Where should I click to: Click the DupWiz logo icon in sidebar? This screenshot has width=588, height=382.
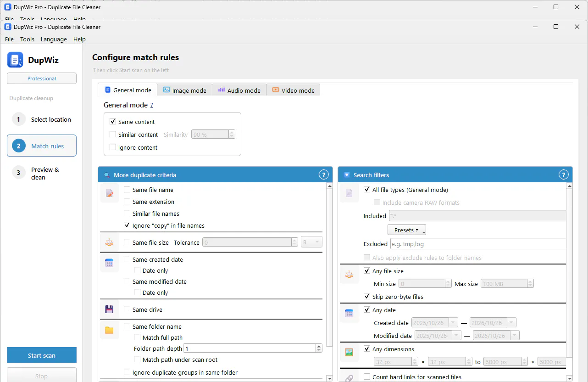(x=15, y=60)
